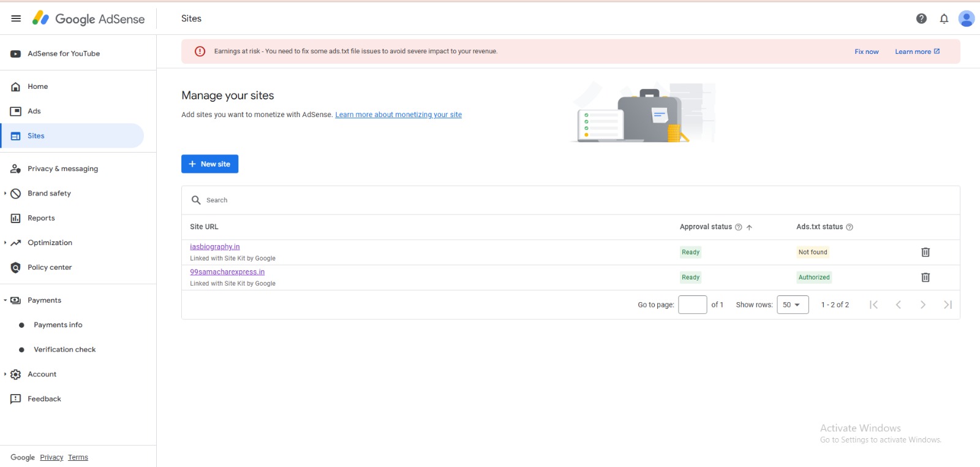Click Ready status for iasbiography.in
The height and width of the screenshot is (467, 980).
pyautogui.click(x=690, y=252)
